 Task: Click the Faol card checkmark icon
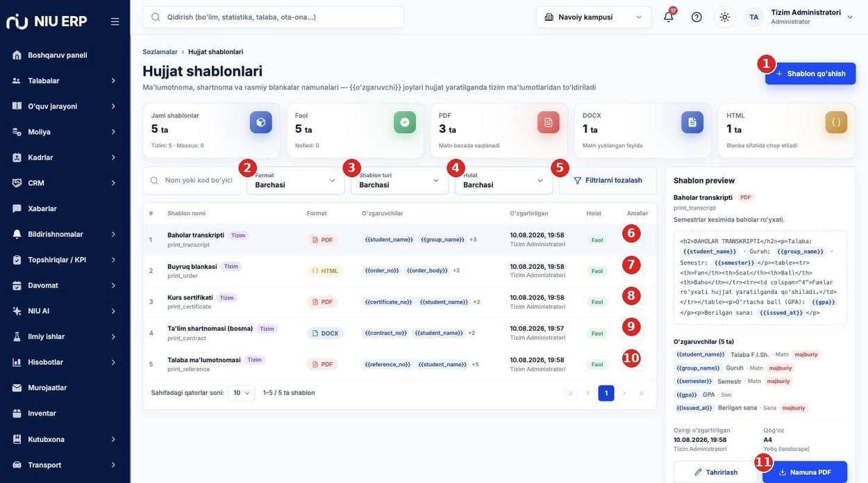click(x=405, y=122)
